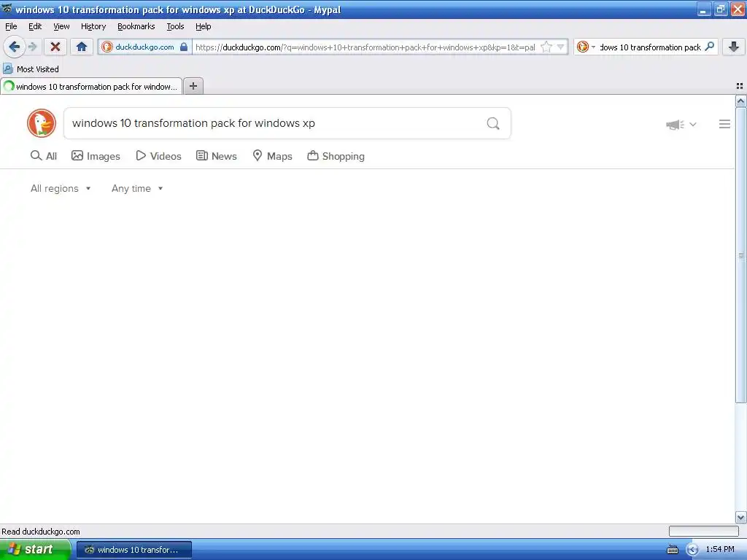This screenshot has width=747, height=560.
Task: Open the View menu
Action: point(61,26)
